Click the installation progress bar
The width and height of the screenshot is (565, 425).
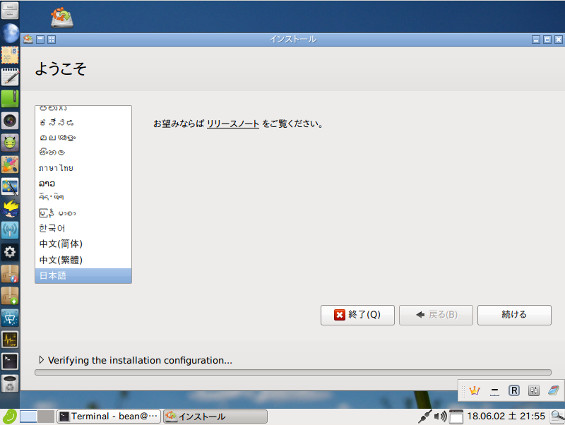[x=293, y=372]
